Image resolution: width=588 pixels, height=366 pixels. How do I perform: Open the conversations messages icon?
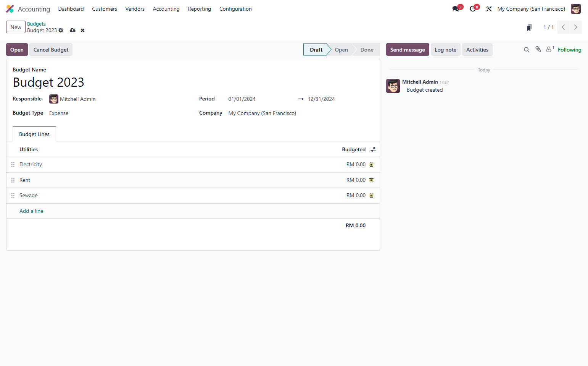(x=456, y=9)
